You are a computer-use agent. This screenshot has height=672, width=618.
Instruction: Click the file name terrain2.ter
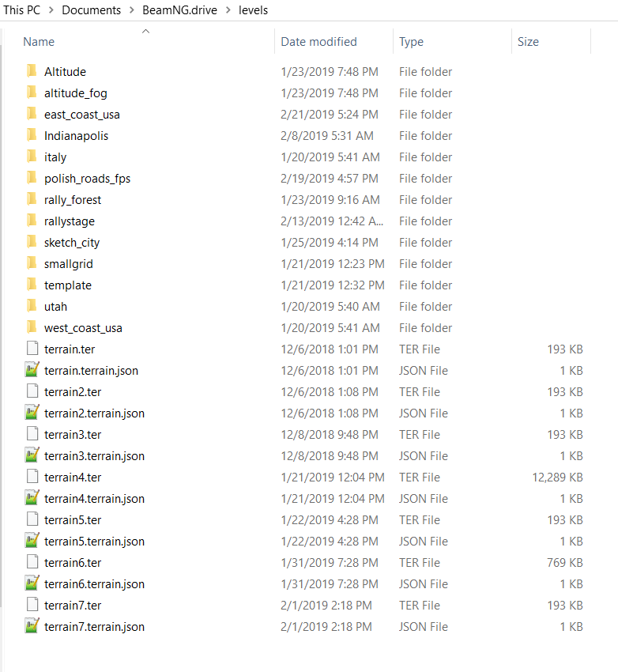[73, 391]
